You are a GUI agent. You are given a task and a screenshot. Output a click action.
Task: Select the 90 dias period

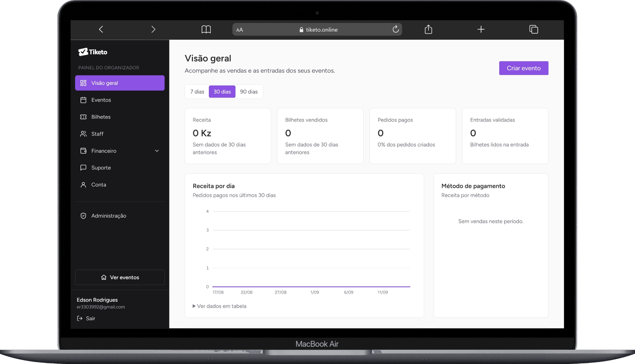(x=249, y=91)
